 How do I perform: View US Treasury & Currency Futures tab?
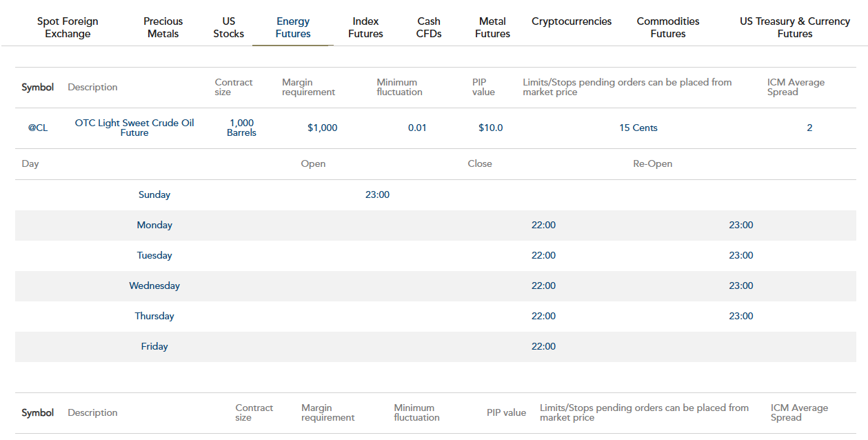[795, 28]
